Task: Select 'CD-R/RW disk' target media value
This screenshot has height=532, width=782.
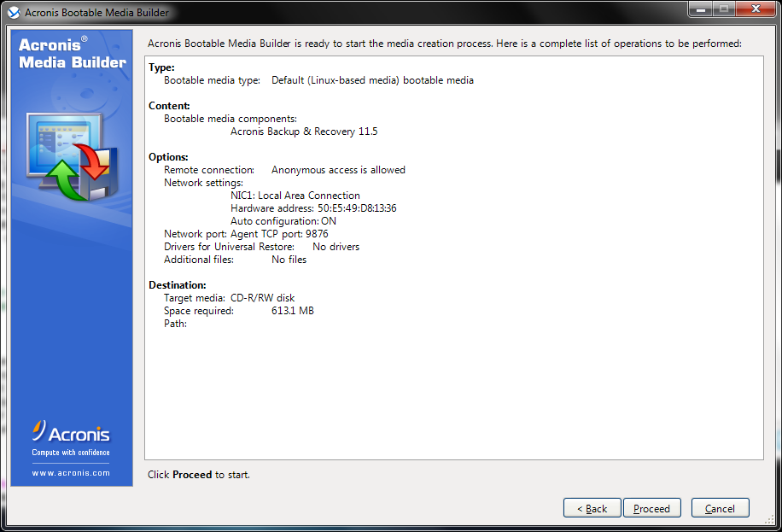Action: click(x=262, y=298)
